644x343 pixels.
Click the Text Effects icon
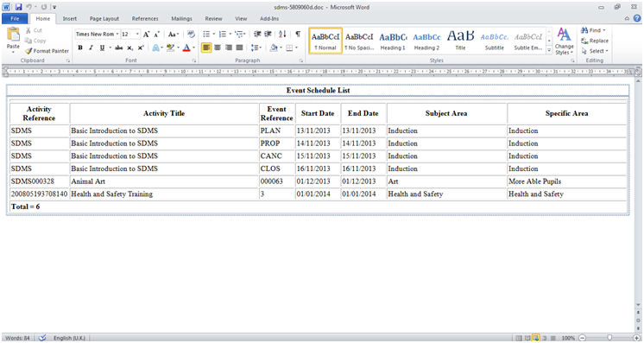tap(155, 48)
